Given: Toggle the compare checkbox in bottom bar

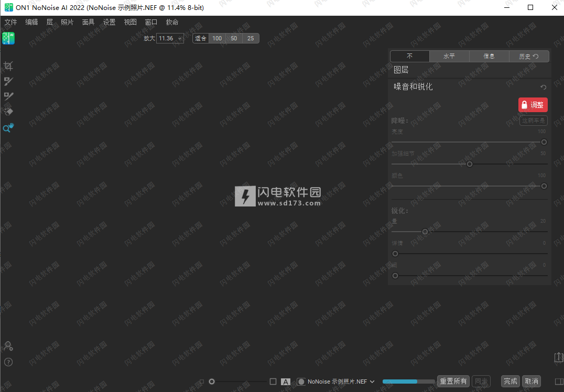Looking at the screenshot, I should click(x=273, y=382).
